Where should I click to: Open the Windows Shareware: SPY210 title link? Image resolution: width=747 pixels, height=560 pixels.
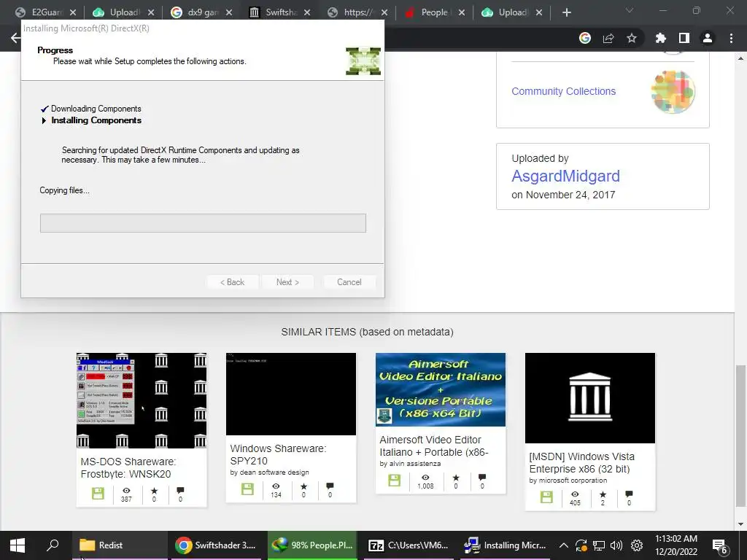[278, 455]
